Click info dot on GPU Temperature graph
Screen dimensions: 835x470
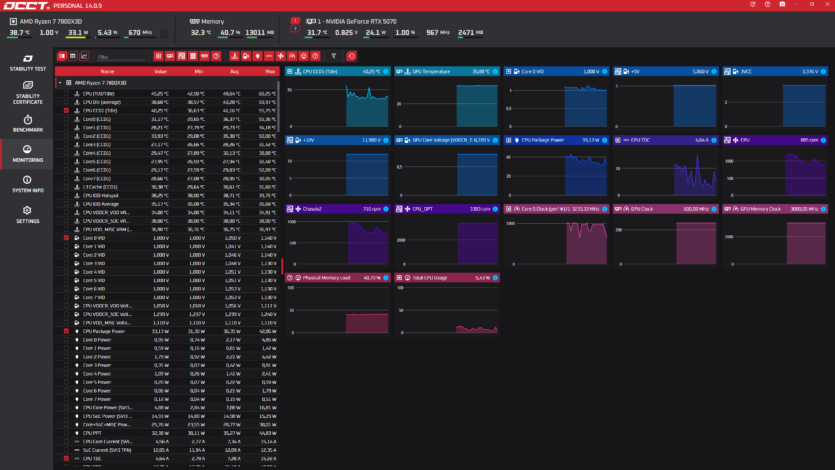pos(495,71)
